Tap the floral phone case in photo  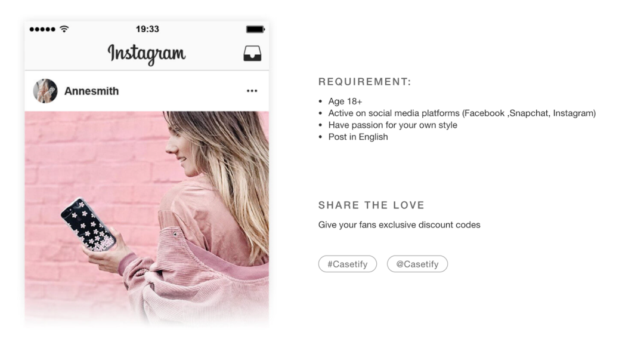click(87, 224)
